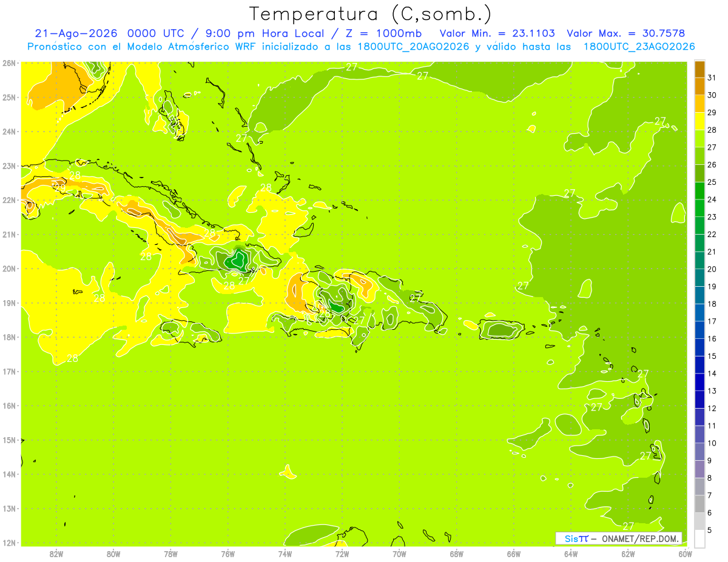Click legend swatch between 24 and 25
The width and height of the screenshot is (728, 562).
coord(699,190)
